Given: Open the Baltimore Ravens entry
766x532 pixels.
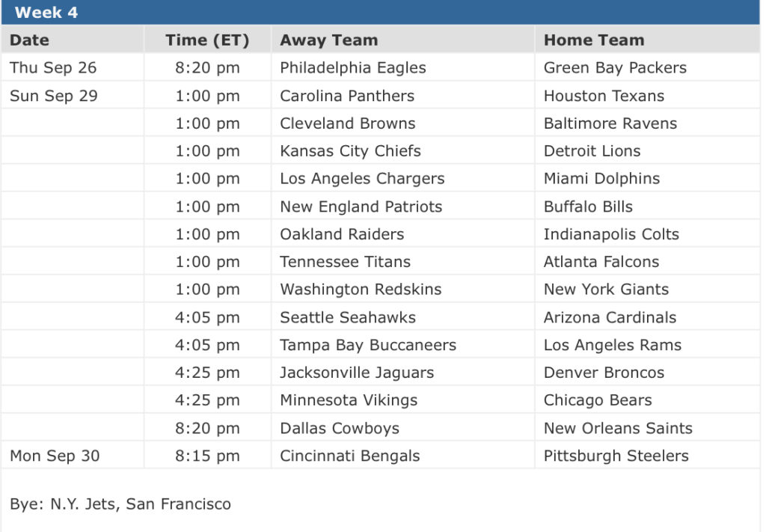Looking at the screenshot, I should pos(610,123).
